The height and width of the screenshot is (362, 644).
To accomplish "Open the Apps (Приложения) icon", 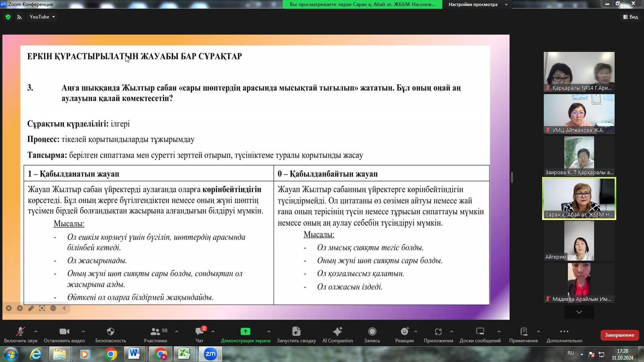I will pyautogui.click(x=438, y=332).
